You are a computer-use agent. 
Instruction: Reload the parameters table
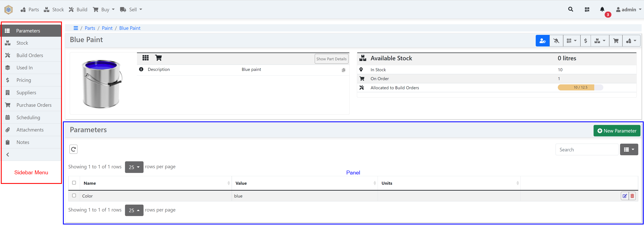(x=73, y=149)
